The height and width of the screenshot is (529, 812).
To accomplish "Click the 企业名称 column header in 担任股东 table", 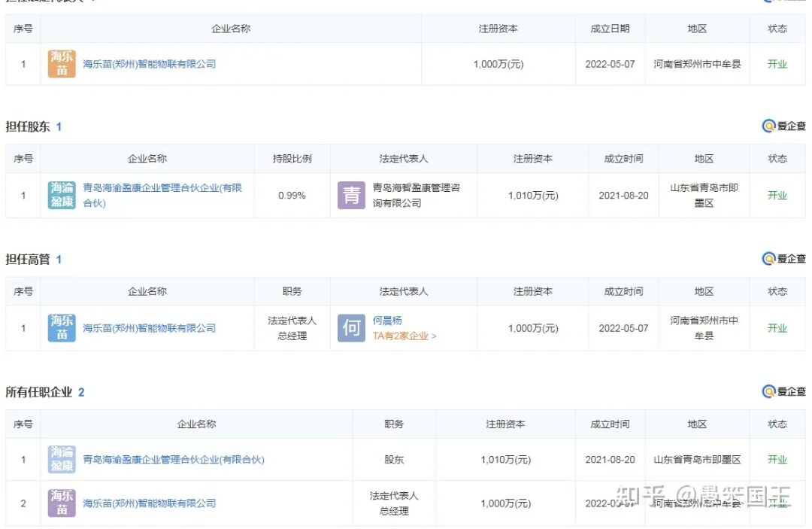I will [x=147, y=159].
